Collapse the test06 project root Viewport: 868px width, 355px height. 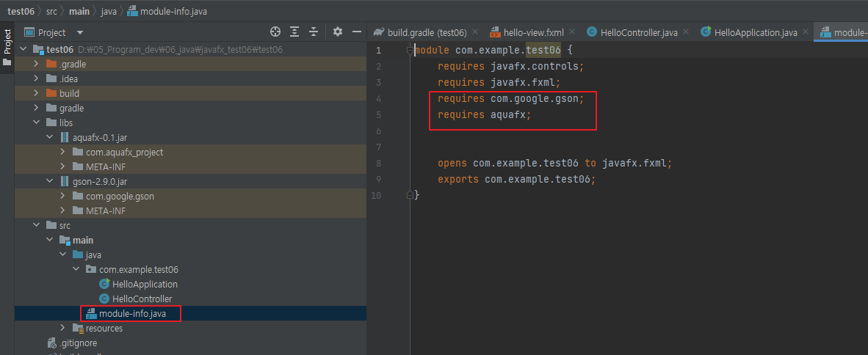[x=23, y=49]
